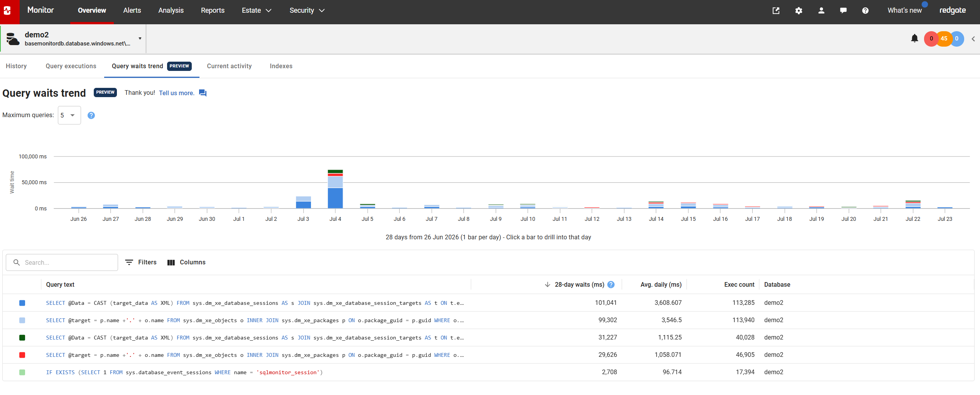Screen dimensions: 980x395
Task: Open the Maximum queries dropdown
Action: [69, 115]
